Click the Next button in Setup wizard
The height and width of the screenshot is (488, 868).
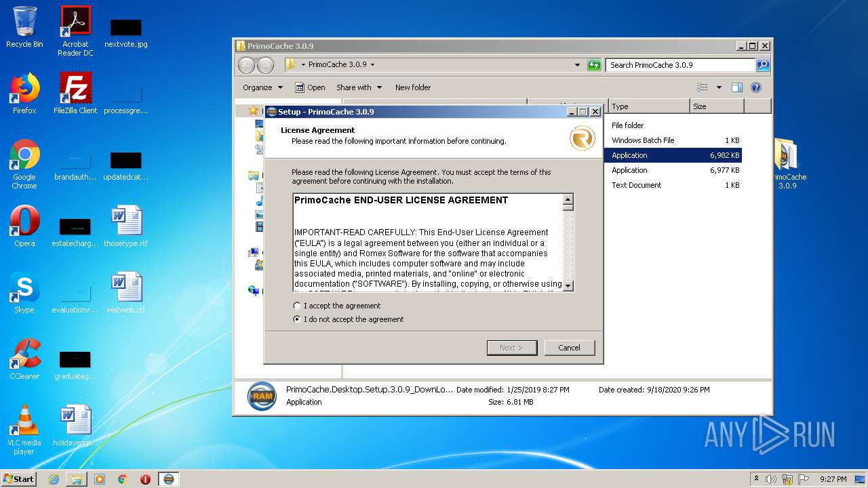(512, 348)
